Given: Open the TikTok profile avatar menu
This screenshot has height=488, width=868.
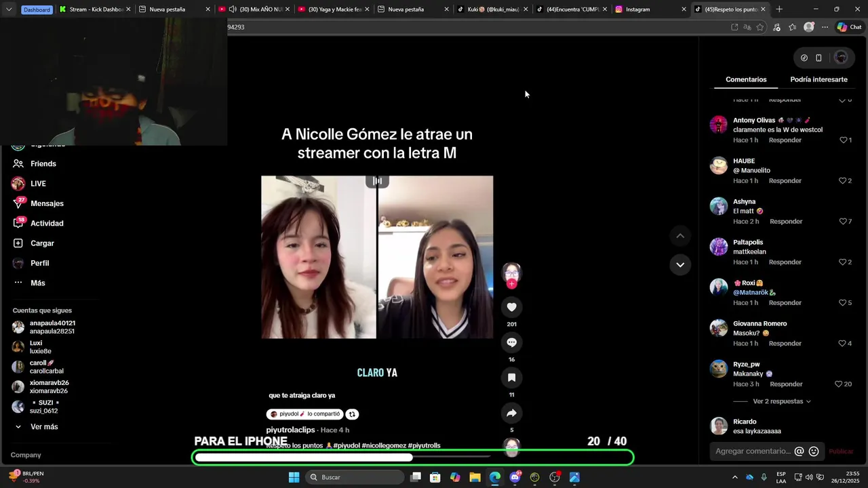Looking at the screenshot, I should point(841,58).
